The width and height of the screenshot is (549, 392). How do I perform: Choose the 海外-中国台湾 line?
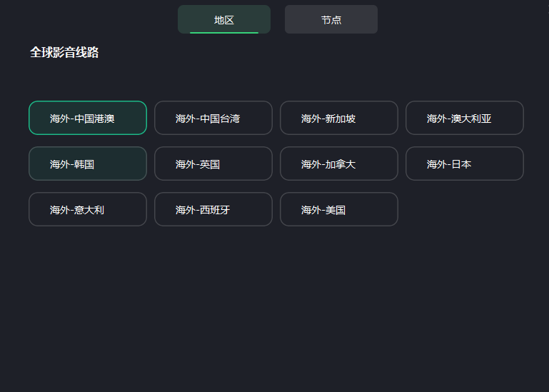[x=213, y=118]
